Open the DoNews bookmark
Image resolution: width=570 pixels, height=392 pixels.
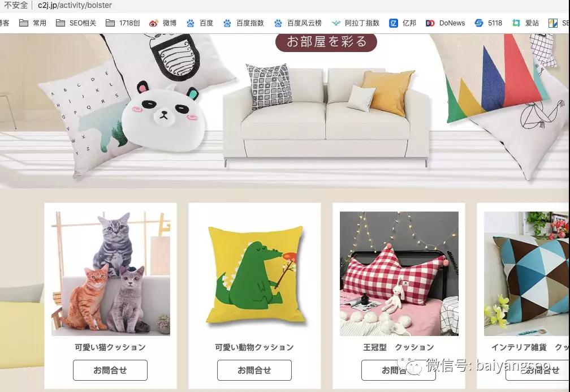click(446, 23)
